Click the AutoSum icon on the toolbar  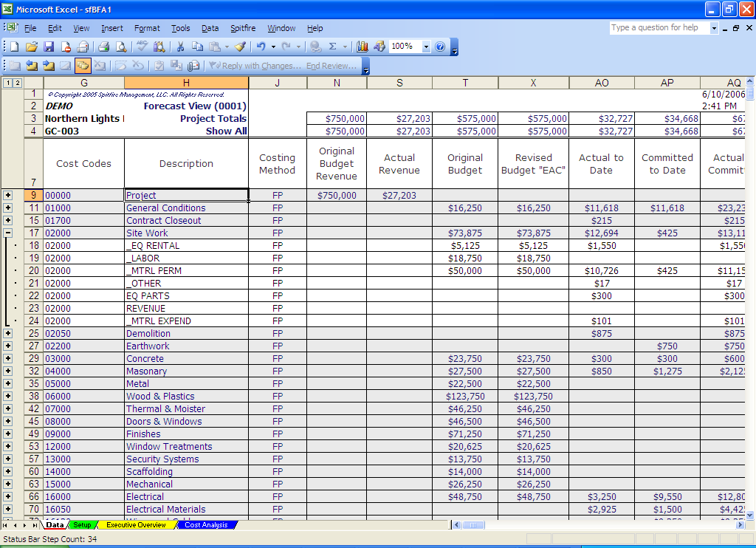coord(331,46)
